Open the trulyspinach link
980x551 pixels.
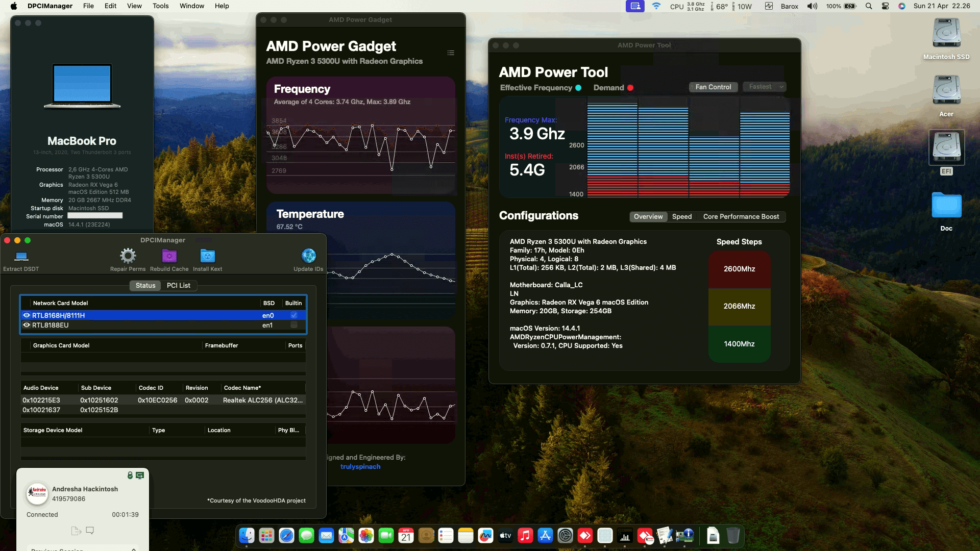(360, 466)
